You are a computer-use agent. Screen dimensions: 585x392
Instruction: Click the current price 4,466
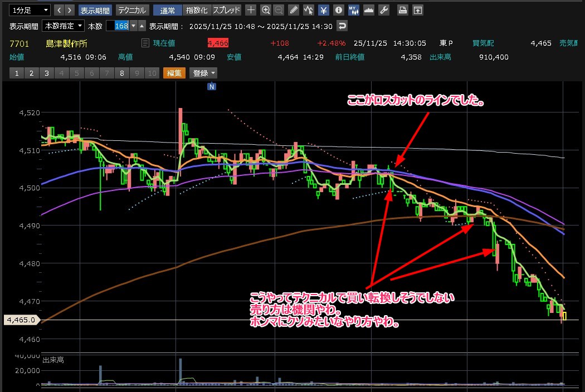[x=218, y=43]
